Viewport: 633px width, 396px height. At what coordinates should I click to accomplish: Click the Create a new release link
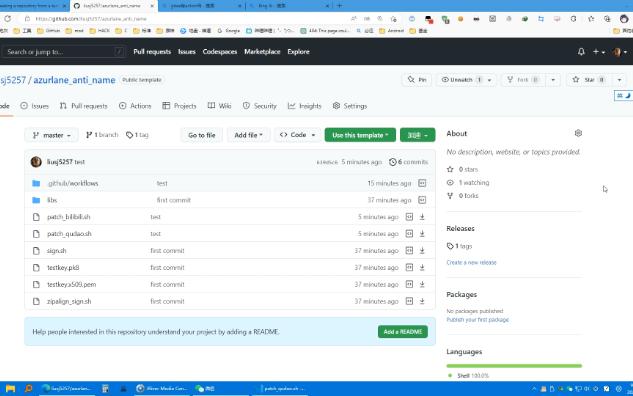471,262
